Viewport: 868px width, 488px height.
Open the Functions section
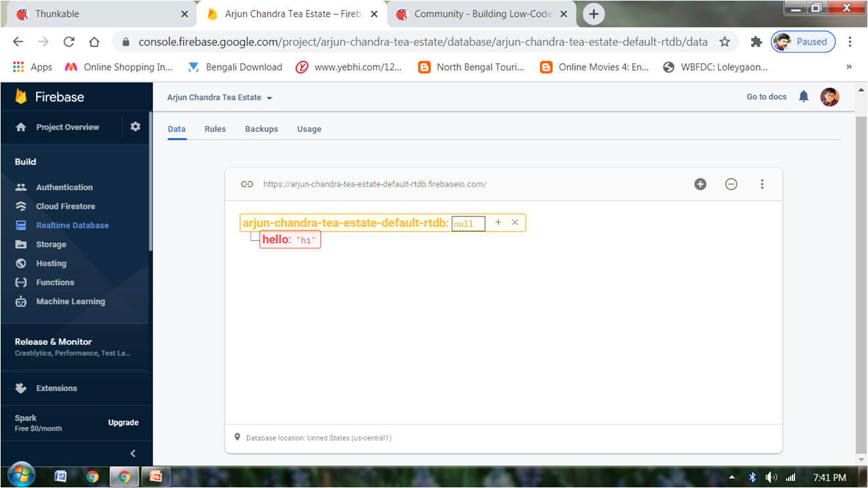(x=55, y=282)
